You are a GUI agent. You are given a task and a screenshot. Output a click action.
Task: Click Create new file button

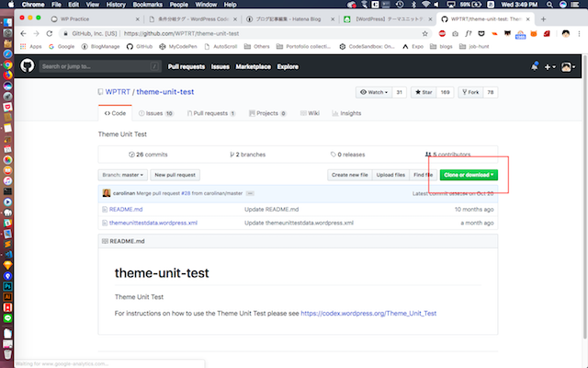[x=349, y=175]
